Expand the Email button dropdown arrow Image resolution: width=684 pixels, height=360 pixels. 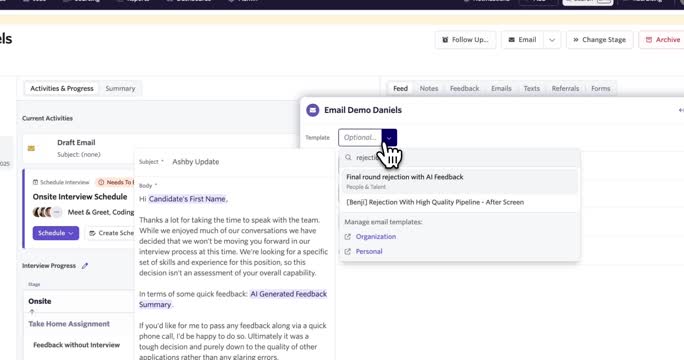coord(552,40)
